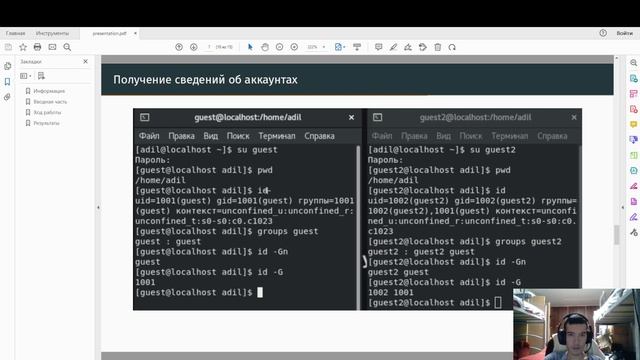
Task: Click the vertical scrollbar up arrow
Action: click(616, 58)
